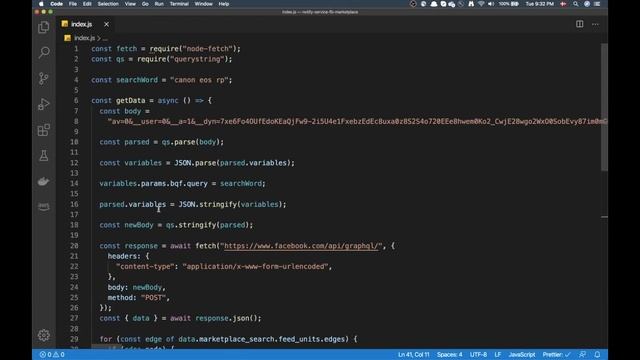This screenshot has width=640, height=360.
Task: Click marketplace_search on line 29
Action: pos(236,339)
